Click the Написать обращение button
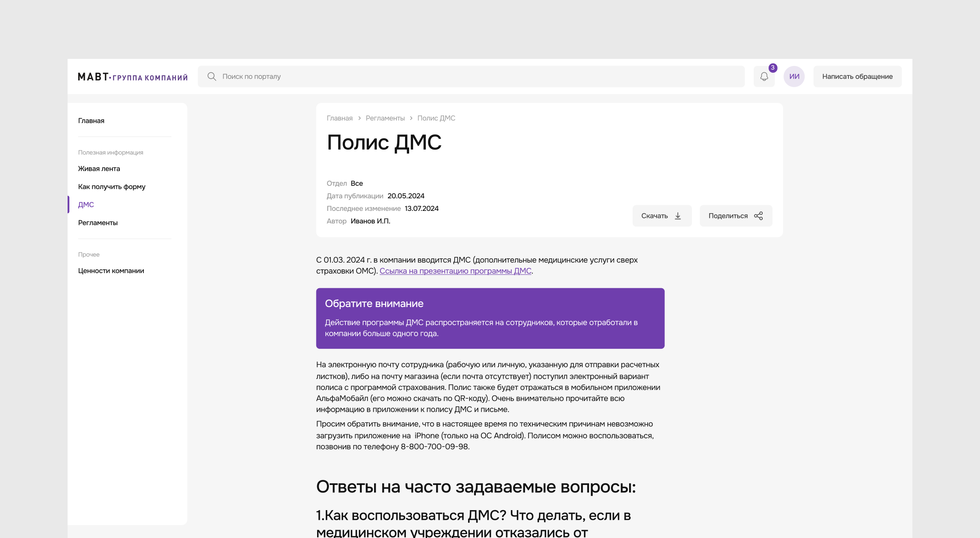980x538 pixels. 857,76
